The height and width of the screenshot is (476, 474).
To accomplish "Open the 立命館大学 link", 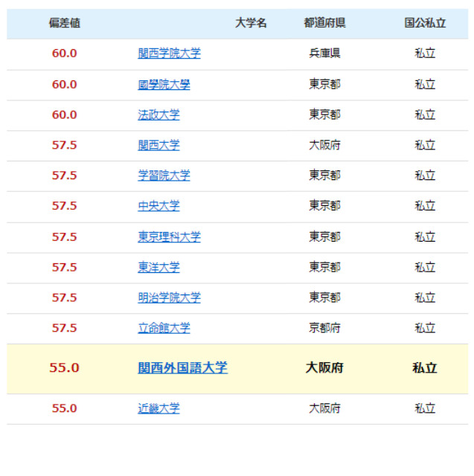I will (164, 328).
